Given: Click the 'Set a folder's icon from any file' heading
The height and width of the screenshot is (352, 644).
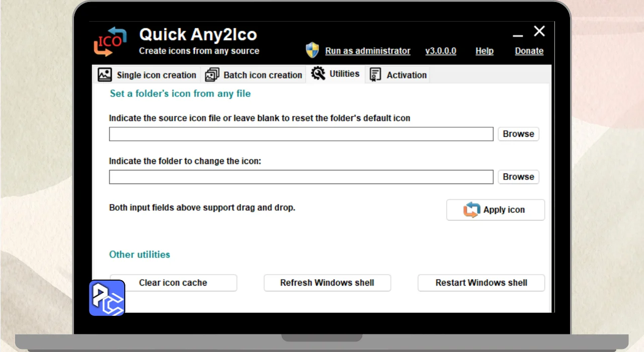Looking at the screenshot, I should pyautogui.click(x=180, y=94).
